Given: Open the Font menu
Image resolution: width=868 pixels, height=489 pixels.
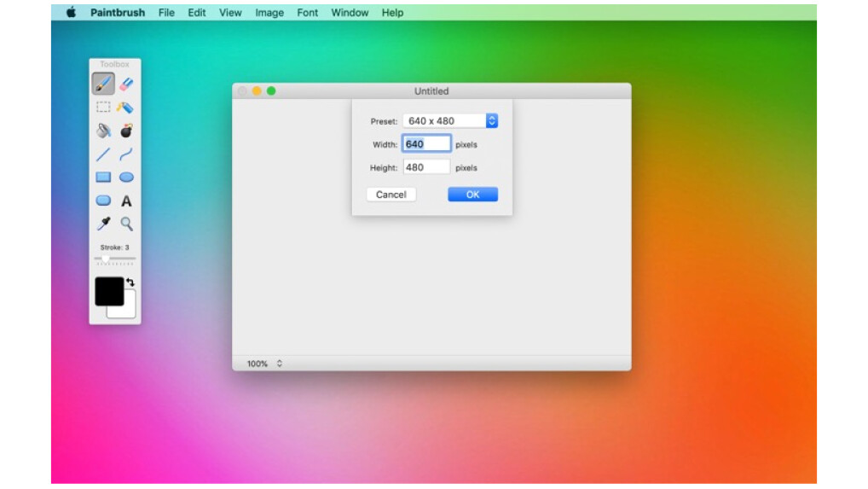Looking at the screenshot, I should (307, 12).
